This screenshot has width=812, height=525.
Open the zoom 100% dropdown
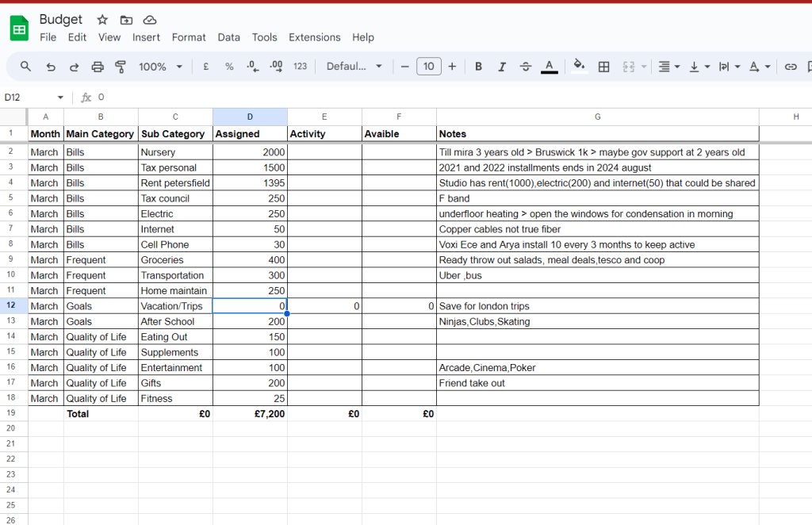coord(160,67)
